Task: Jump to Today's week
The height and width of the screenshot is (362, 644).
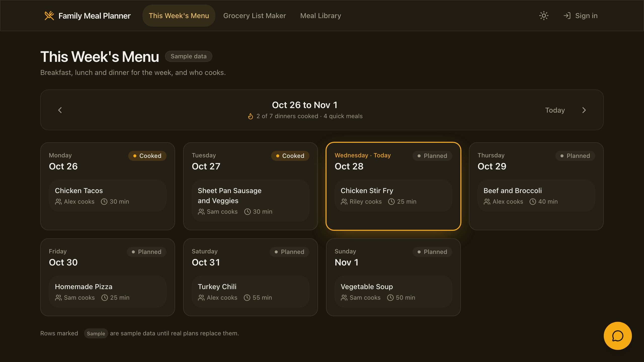Action: click(x=555, y=110)
